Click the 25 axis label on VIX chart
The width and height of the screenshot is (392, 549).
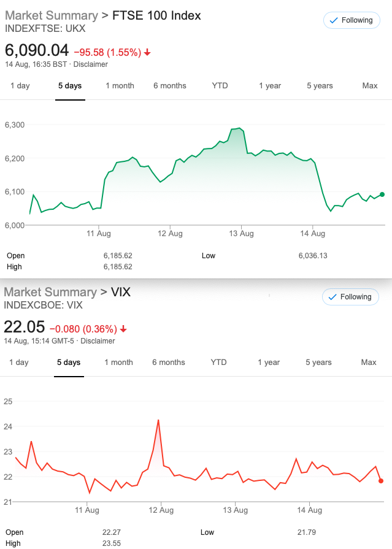[8, 402]
